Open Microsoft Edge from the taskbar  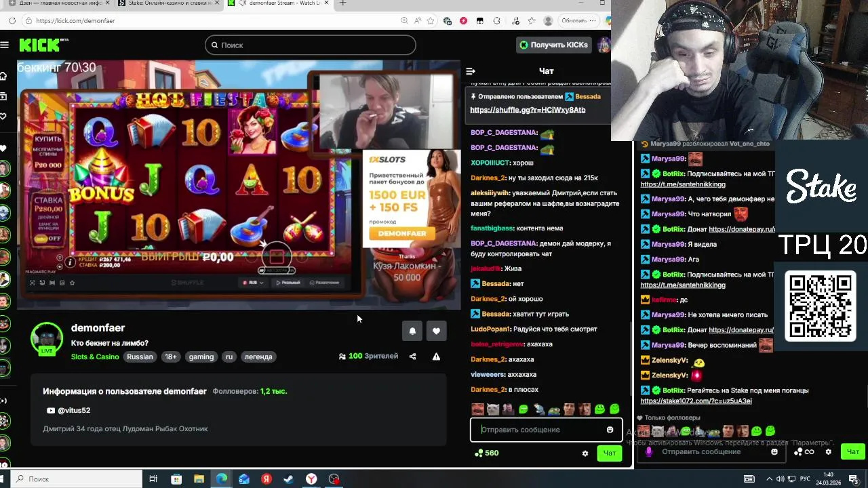coord(222,479)
